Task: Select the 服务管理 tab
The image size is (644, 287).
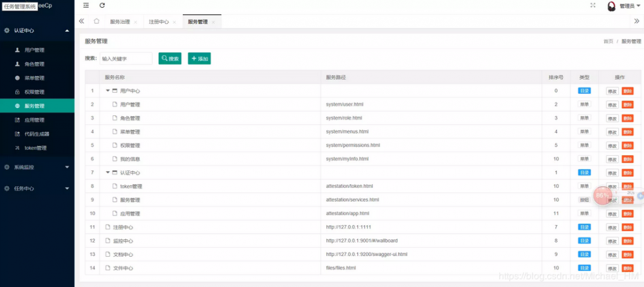Action: (x=198, y=22)
